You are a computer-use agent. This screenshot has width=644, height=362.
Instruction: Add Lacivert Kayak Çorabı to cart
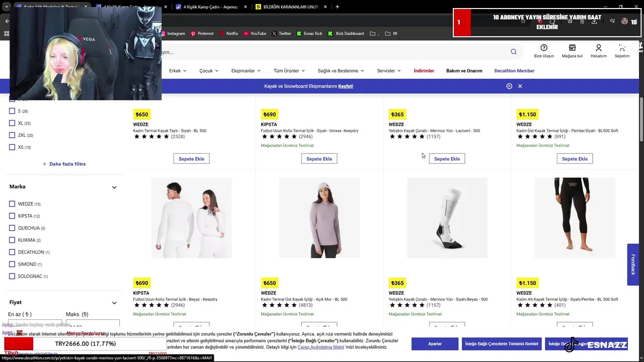[447, 158]
